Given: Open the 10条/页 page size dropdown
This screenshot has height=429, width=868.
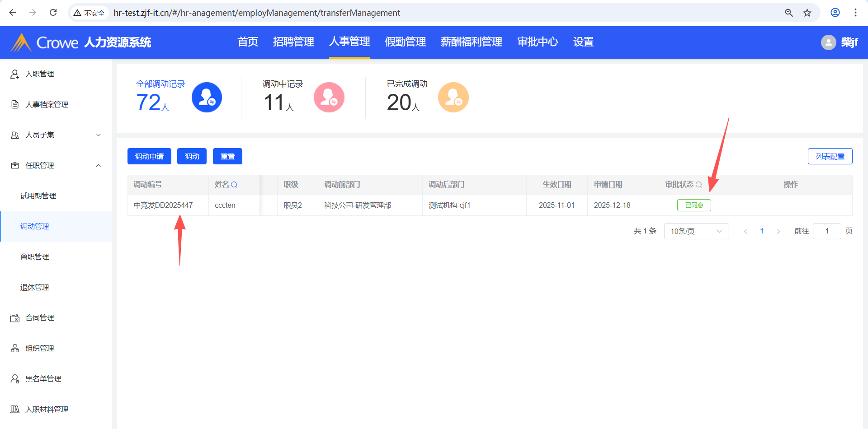Looking at the screenshot, I should pyautogui.click(x=696, y=231).
